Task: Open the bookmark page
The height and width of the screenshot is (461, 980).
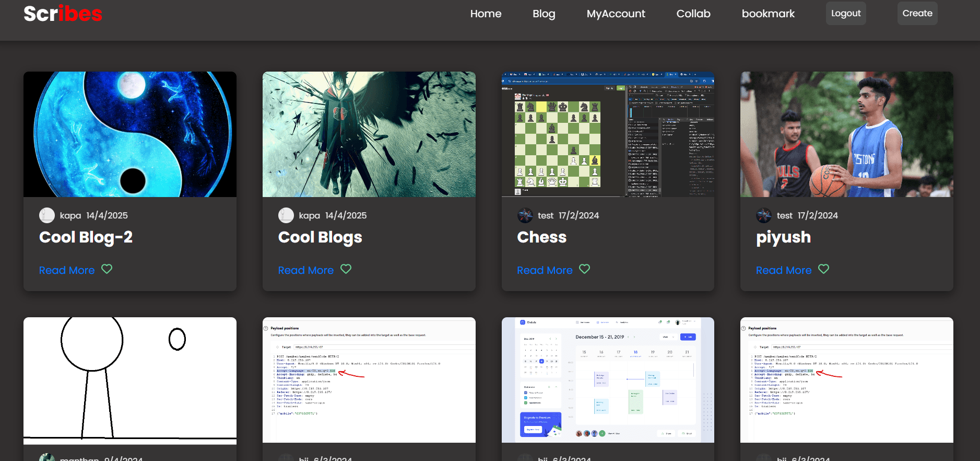Action: tap(768, 14)
